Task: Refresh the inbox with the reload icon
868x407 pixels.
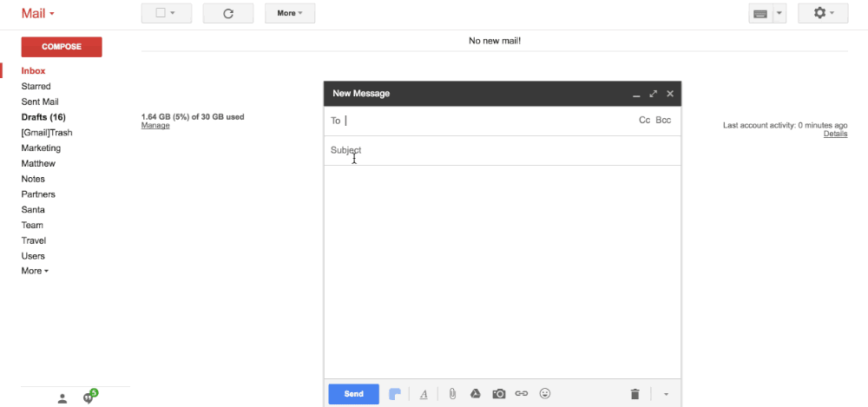Action: (228, 13)
